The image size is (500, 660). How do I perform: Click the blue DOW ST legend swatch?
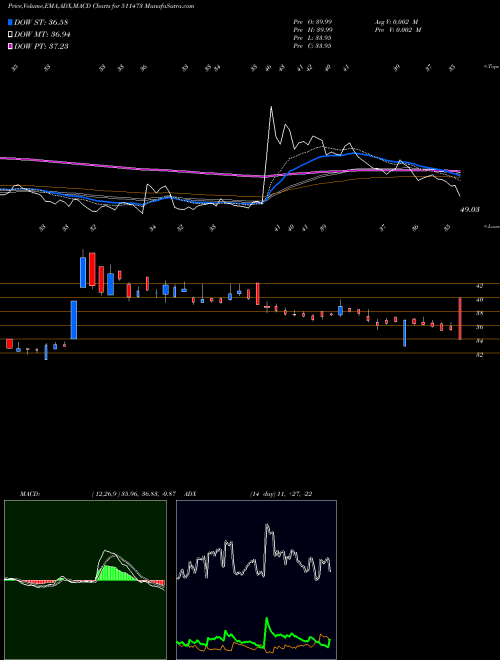pyautogui.click(x=11, y=22)
